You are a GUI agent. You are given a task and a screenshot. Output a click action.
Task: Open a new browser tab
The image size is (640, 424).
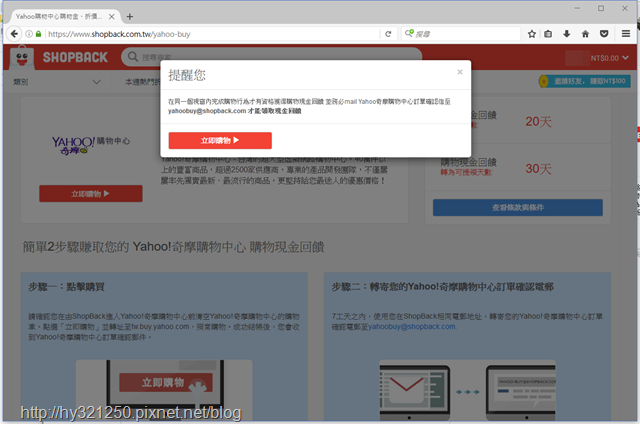(130, 17)
